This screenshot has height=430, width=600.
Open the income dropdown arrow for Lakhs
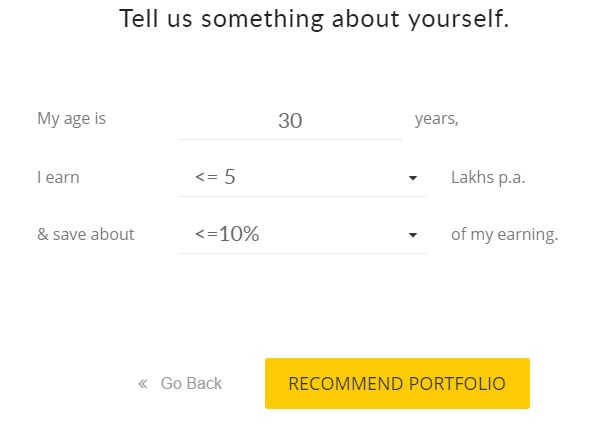[412, 178]
